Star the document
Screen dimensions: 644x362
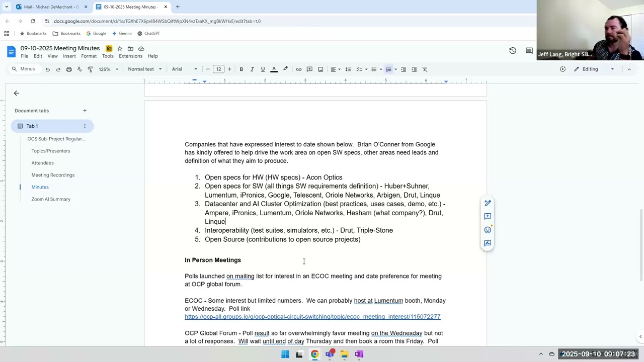tap(120, 48)
